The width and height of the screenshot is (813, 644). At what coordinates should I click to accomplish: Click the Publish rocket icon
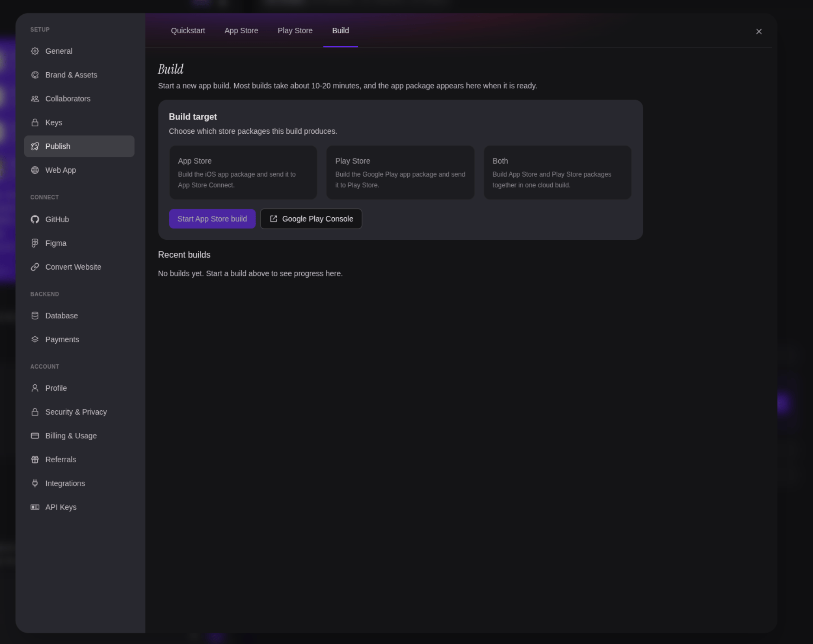click(x=35, y=146)
